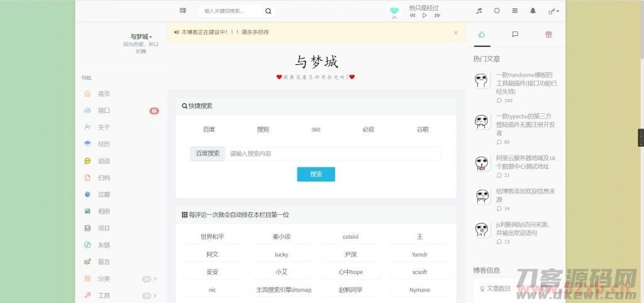Click the 相册 album sidebar icon
Viewport: 644px width, 303px height.
pyautogui.click(x=87, y=211)
